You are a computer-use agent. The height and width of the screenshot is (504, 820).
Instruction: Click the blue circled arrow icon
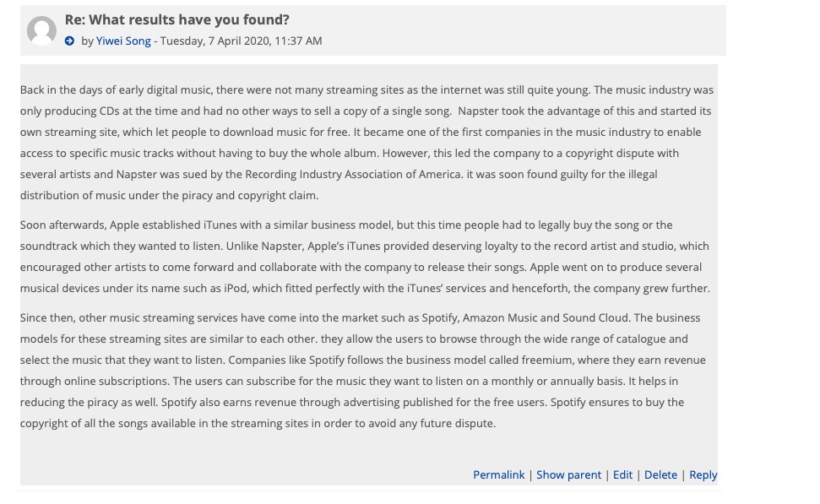70,41
